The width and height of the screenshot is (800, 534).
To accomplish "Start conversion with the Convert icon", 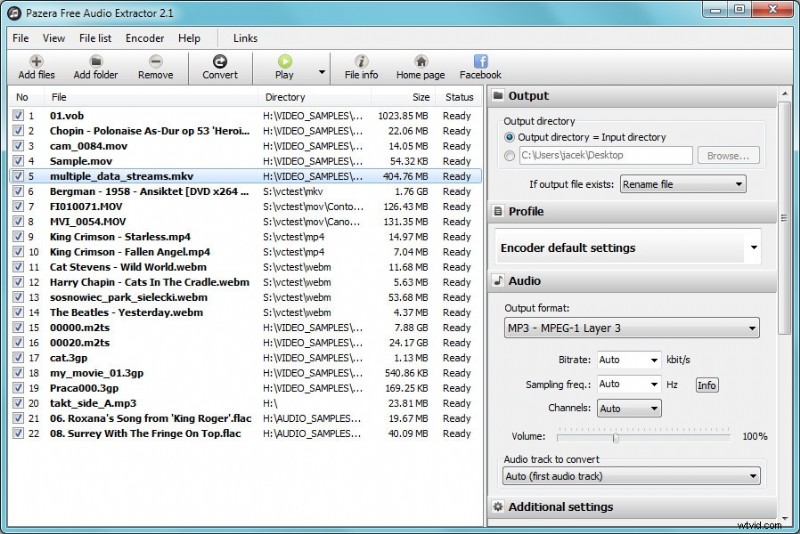I will pyautogui.click(x=220, y=61).
